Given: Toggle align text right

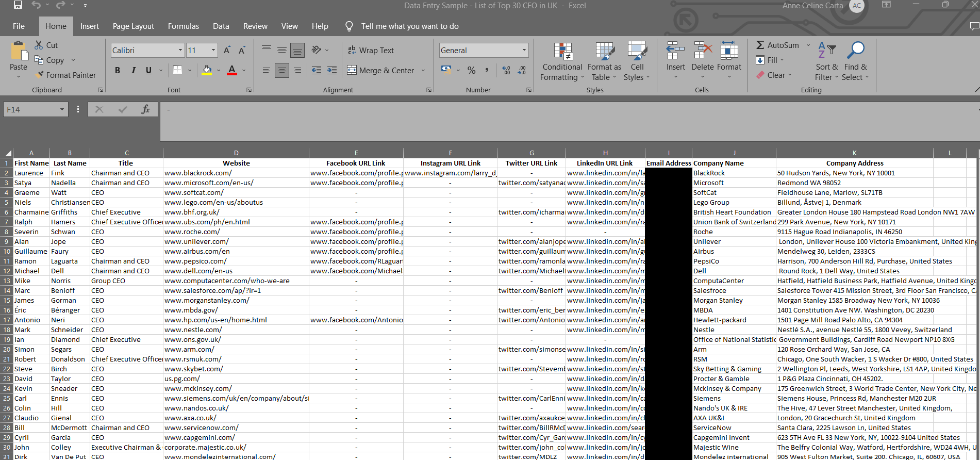Looking at the screenshot, I should [x=297, y=70].
